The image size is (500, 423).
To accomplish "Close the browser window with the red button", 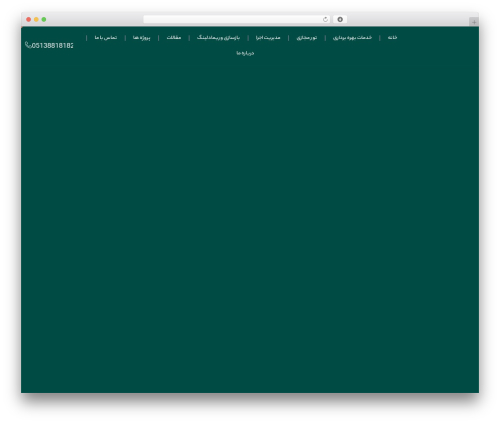I will (29, 20).
